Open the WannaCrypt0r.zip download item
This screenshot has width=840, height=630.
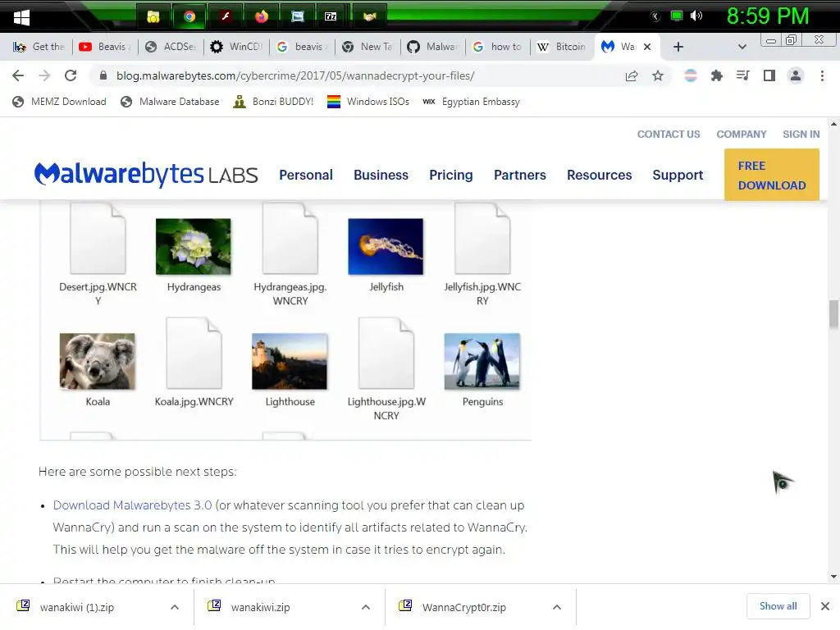click(x=464, y=607)
